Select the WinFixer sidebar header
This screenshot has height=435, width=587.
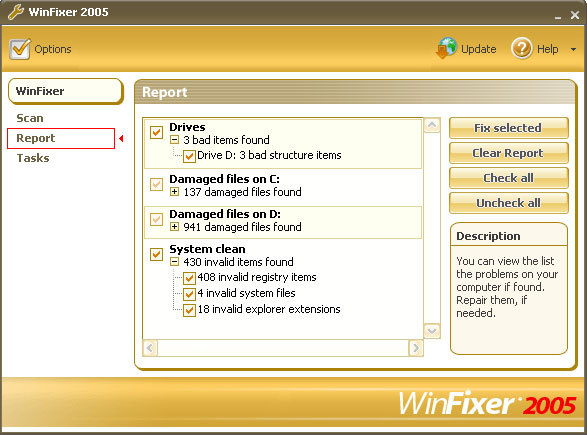pos(66,91)
